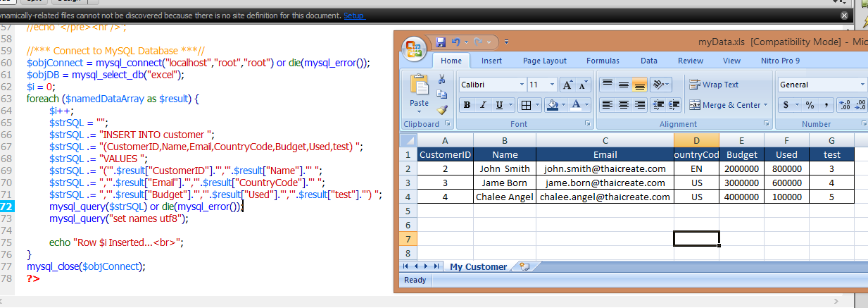Click the Office Button in Excel
Image resolution: width=868 pixels, height=308 pixels.
414,48
